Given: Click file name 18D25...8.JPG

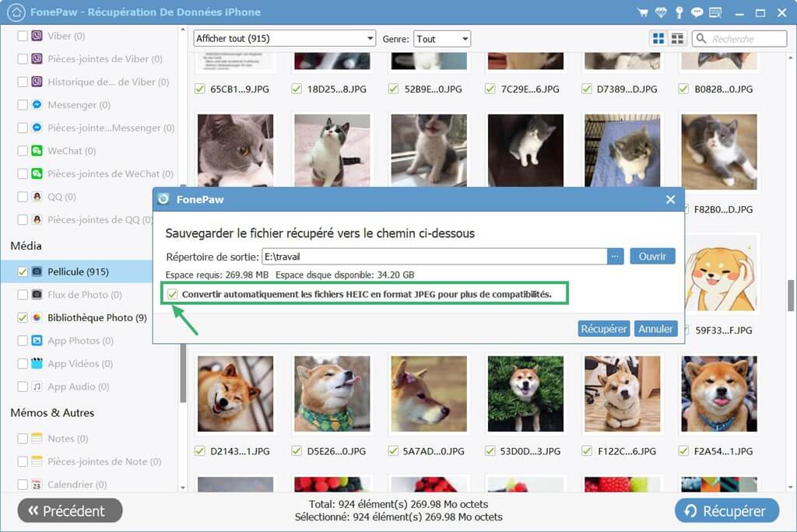Looking at the screenshot, I should (x=336, y=89).
